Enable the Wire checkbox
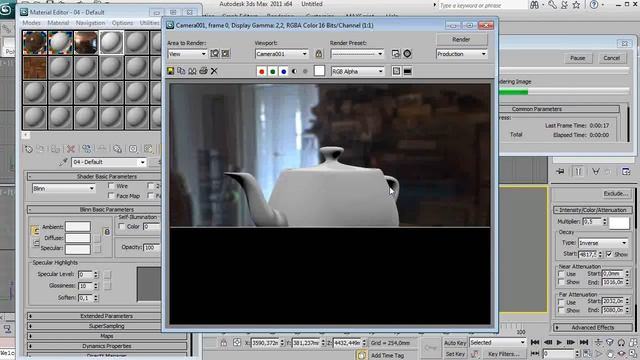Image resolution: width=640 pixels, height=360 pixels. point(111,186)
